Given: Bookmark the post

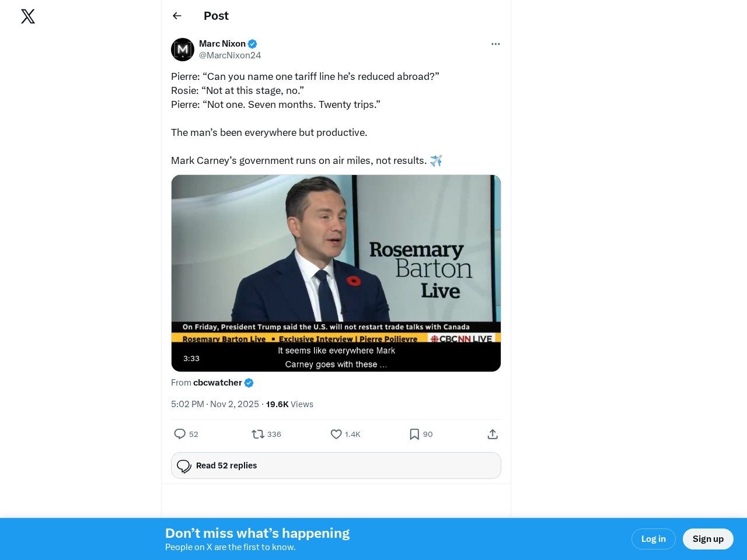Looking at the screenshot, I should pyautogui.click(x=414, y=434).
